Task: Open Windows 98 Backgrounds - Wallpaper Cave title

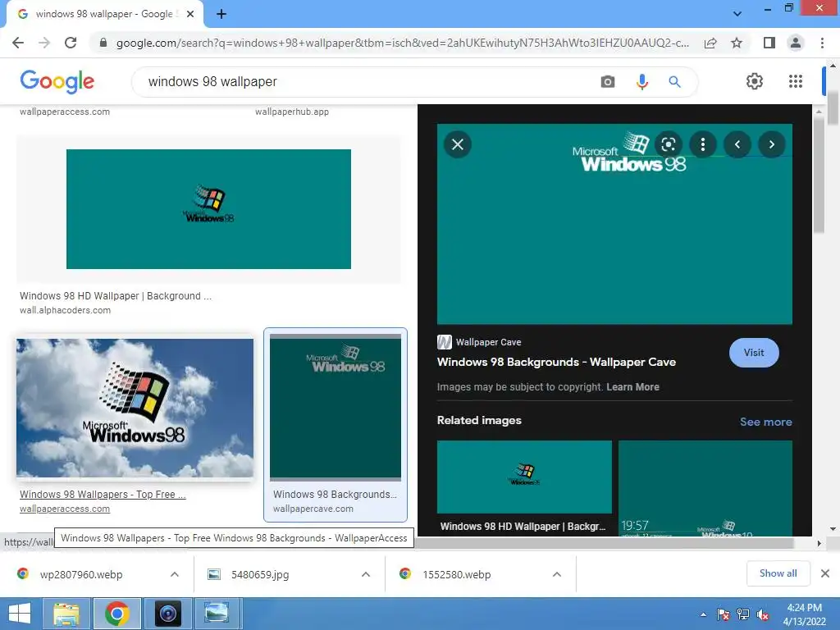Action: [556, 362]
